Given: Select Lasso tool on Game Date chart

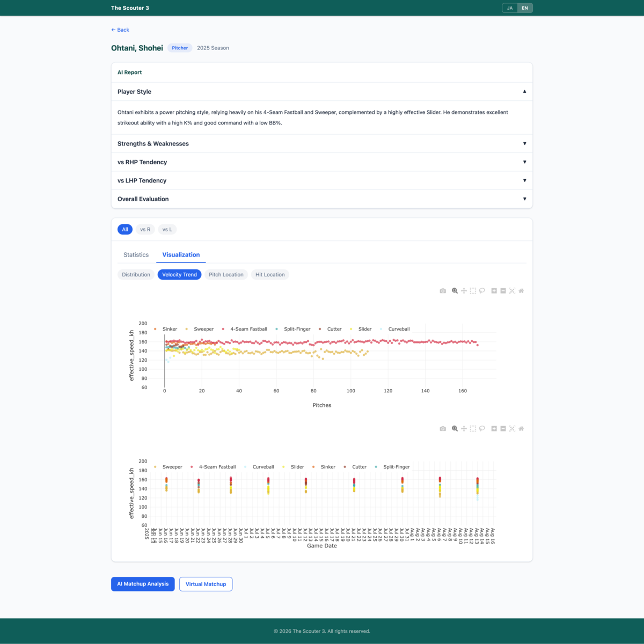Looking at the screenshot, I should 482,429.
